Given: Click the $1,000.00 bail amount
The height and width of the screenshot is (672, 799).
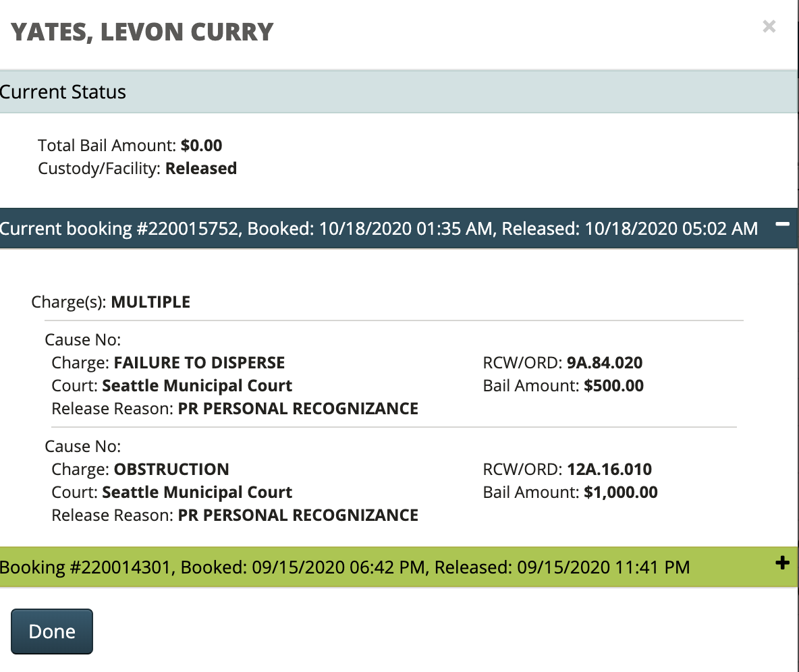Looking at the screenshot, I should 620,492.
